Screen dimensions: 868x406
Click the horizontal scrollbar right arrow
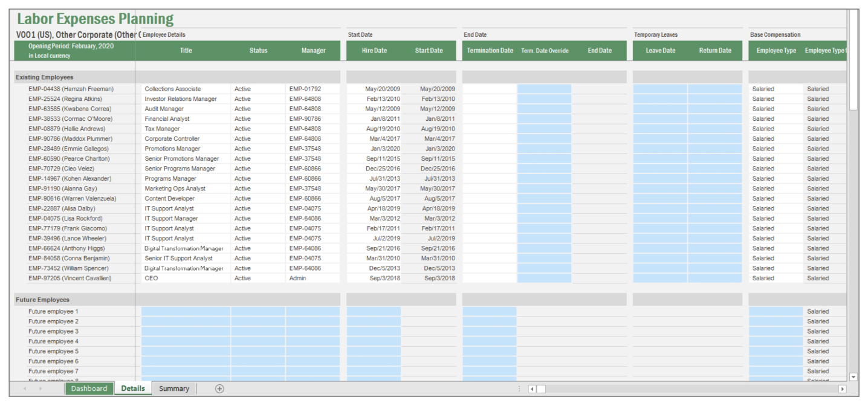tap(842, 389)
